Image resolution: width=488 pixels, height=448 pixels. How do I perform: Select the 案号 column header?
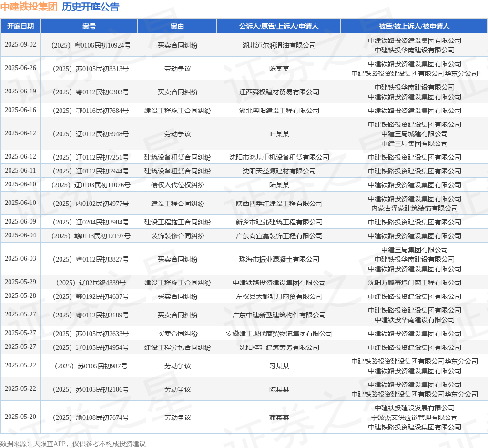point(89,26)
